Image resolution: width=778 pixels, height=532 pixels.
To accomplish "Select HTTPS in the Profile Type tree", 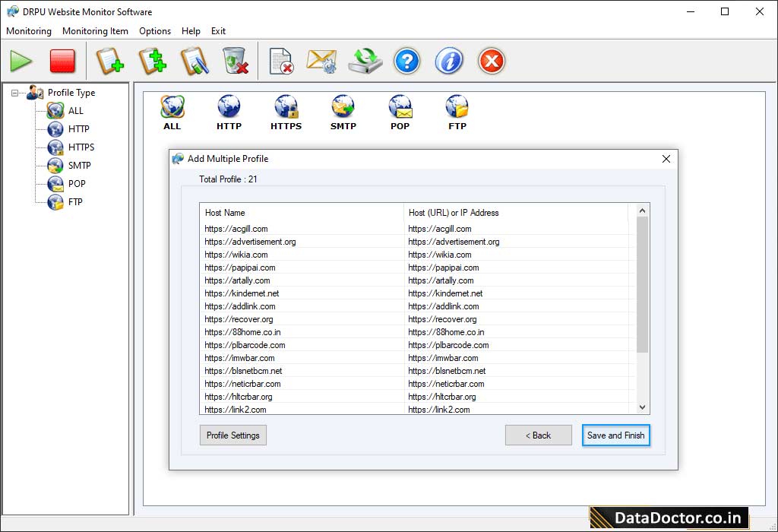I will [81, 147].
